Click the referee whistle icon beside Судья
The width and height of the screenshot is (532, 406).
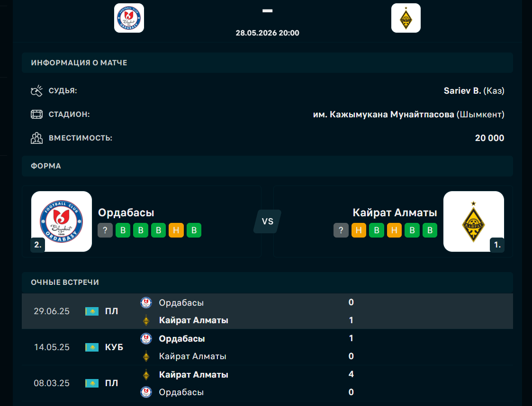(x=36, y=91)
